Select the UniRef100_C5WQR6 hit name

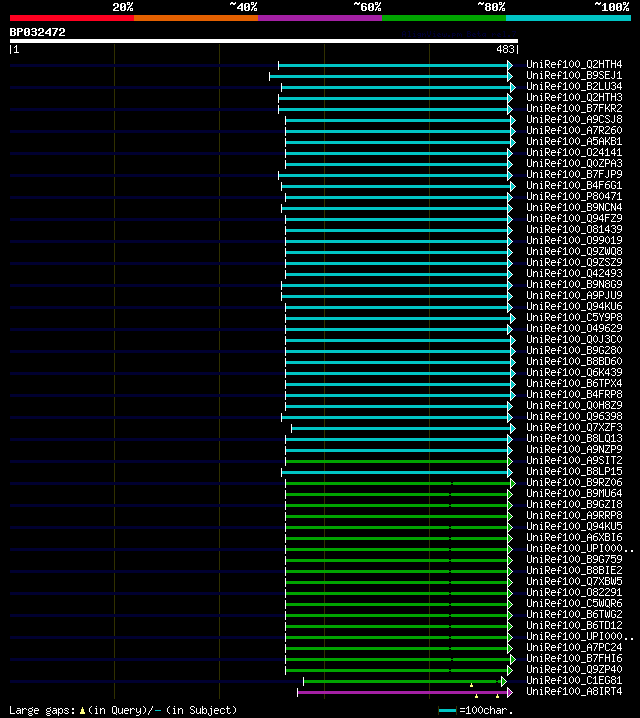pos(574,603)
